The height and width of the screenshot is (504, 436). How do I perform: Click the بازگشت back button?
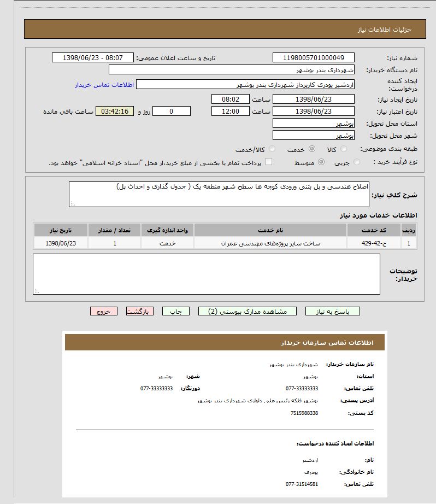(139, 311)
